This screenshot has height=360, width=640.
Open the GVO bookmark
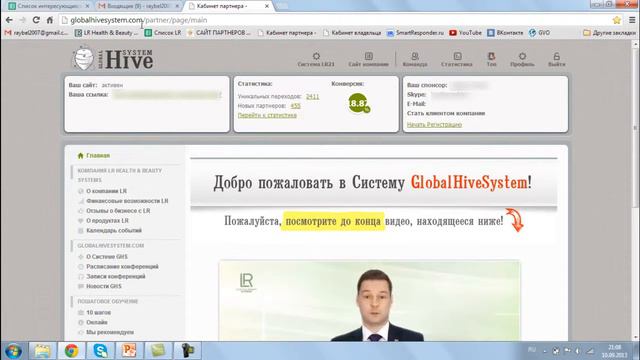[x=540, y=33]
